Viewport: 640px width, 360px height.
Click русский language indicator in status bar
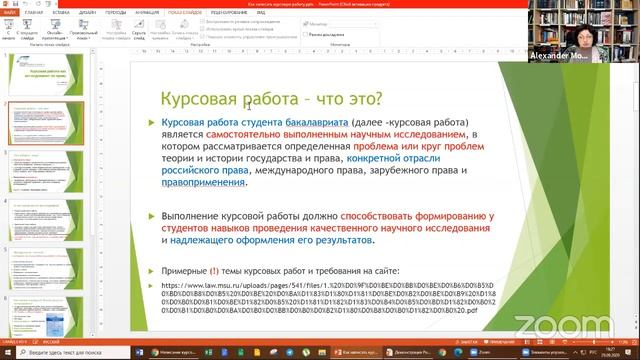51,342
